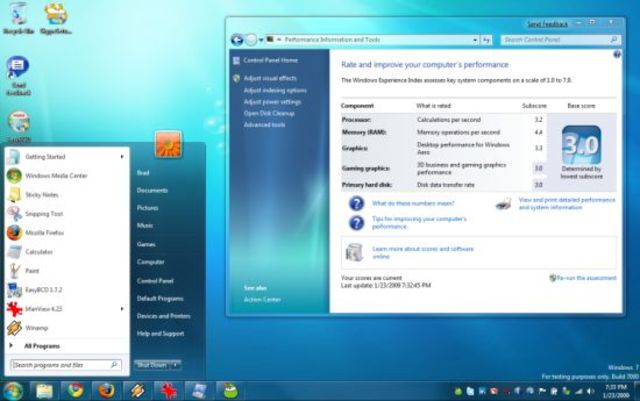The height and width of the screenshot is (401, 640).
Task: Open Mozilla Firefox from Start menu
Action: tap(65, 233)
